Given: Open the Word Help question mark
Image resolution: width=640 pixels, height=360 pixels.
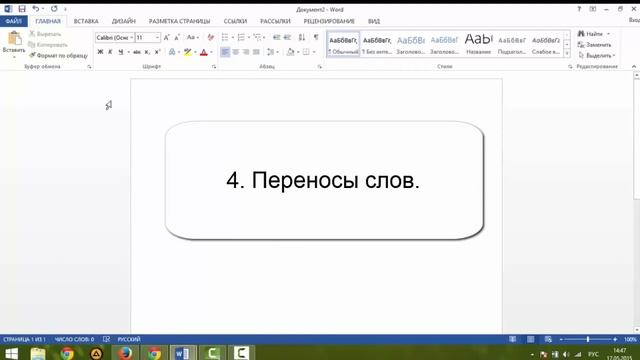Looking at the screenshot, I should click(579, 9).
